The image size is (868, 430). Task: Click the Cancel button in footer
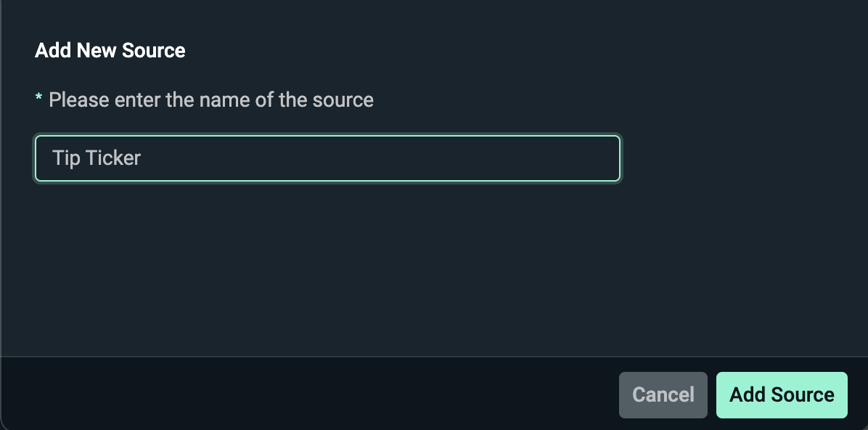pyautogui.click(x=663, y=394)
